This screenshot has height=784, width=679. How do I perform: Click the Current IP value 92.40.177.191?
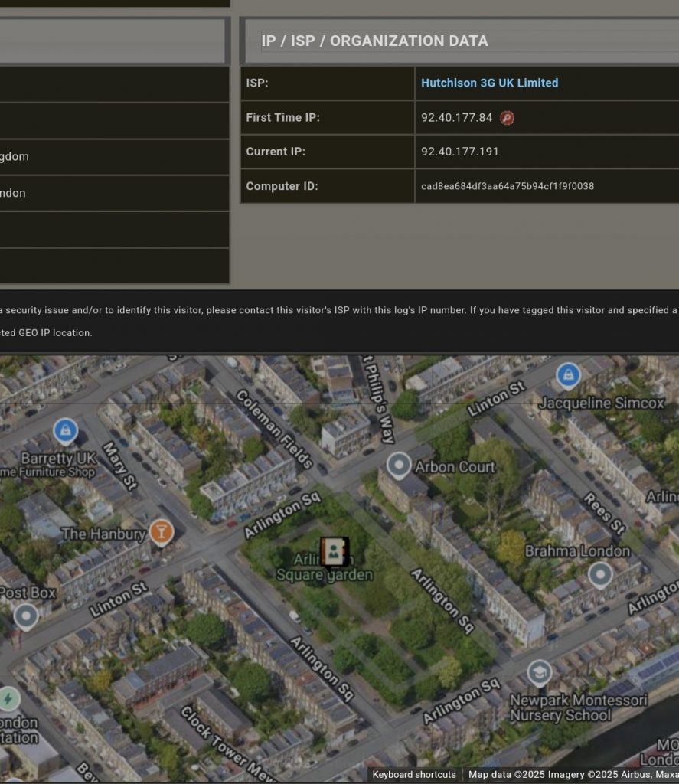click(459, 152)
